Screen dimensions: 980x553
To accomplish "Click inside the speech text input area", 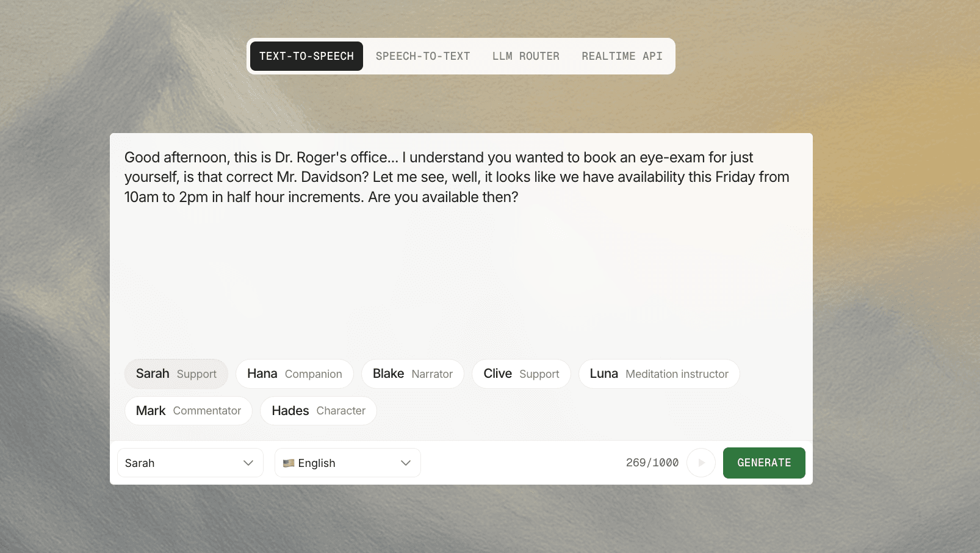I will (x=461, y=269).
